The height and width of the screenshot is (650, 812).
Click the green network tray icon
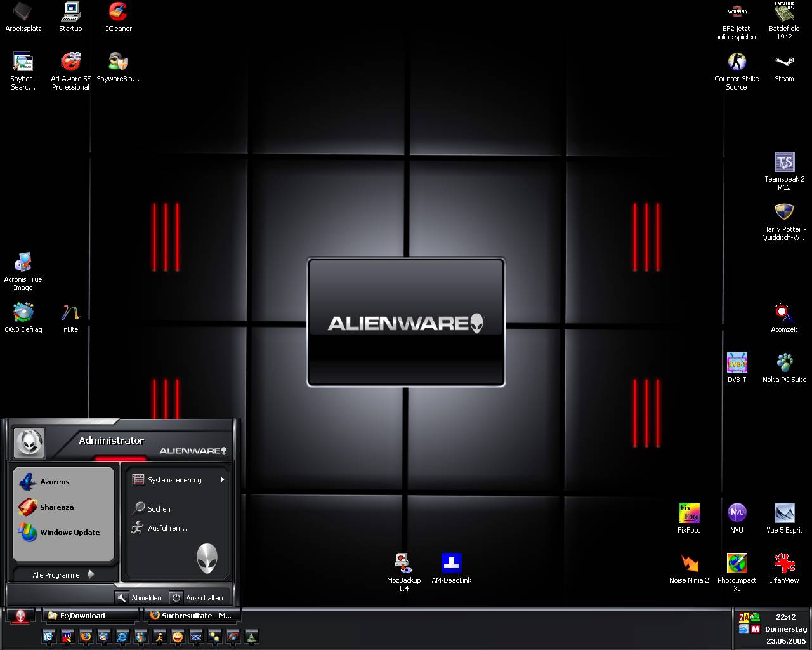click(x=756, y=617)
